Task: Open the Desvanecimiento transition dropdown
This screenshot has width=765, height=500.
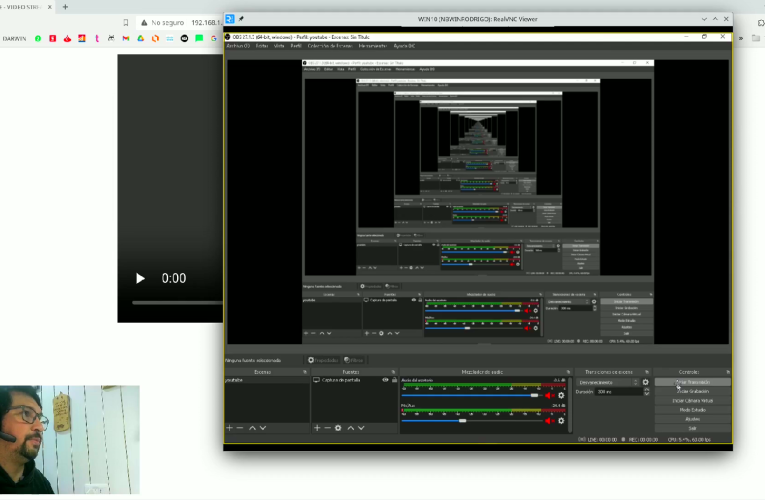Action: coord(607,382)
